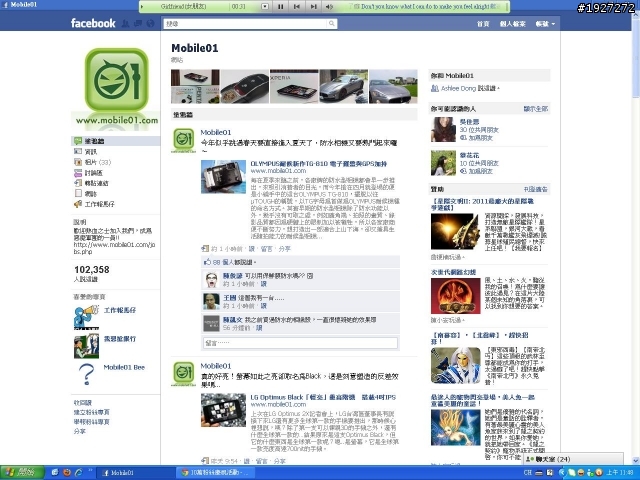Screen dimensions: 640x480
Task: Launch Firefox from quick launch bar
Action: click(67, 473)
